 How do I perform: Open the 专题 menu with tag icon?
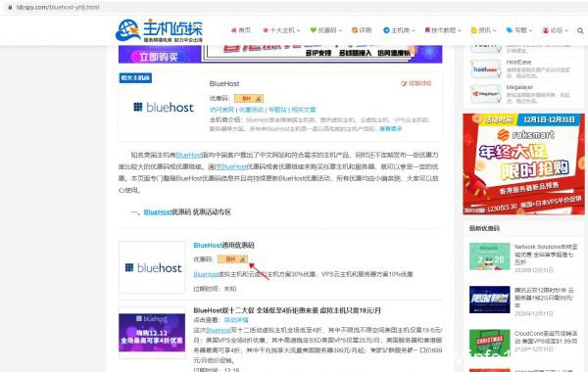(x=519, y=30)
